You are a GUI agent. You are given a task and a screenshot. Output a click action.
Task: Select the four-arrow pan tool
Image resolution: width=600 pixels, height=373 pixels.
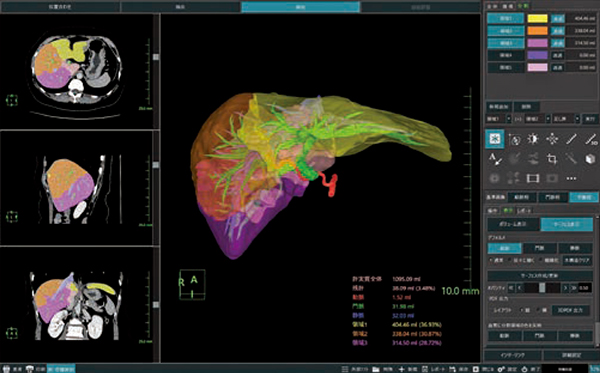click(x=552, y=139)
